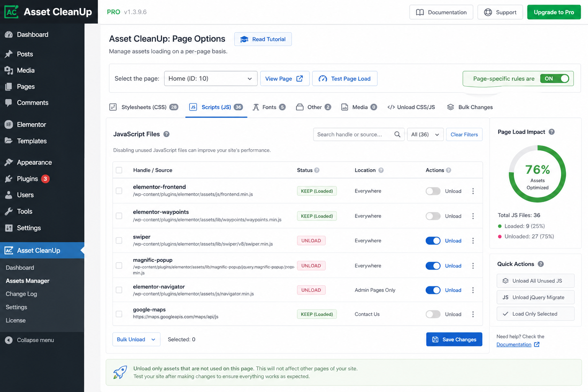Click help icon next to Location column
The image size is (588, 392).
pyautogui.click(x=381, y=170)
